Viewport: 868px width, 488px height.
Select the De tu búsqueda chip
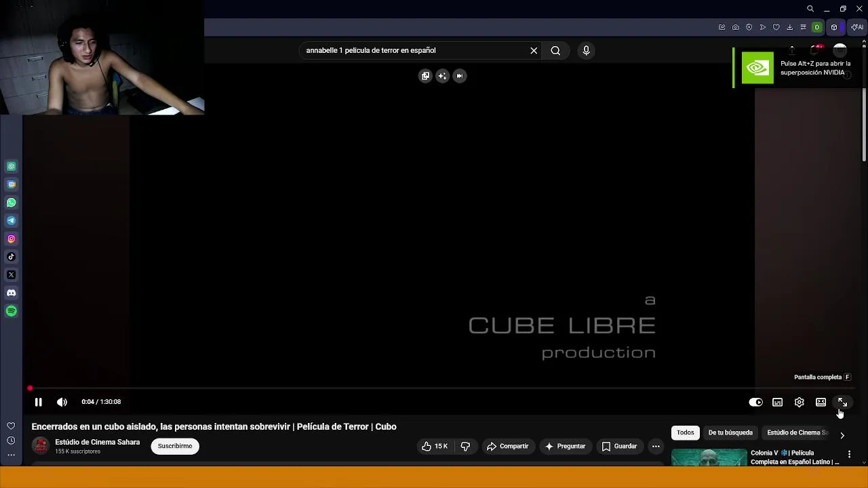coord(730,432)
